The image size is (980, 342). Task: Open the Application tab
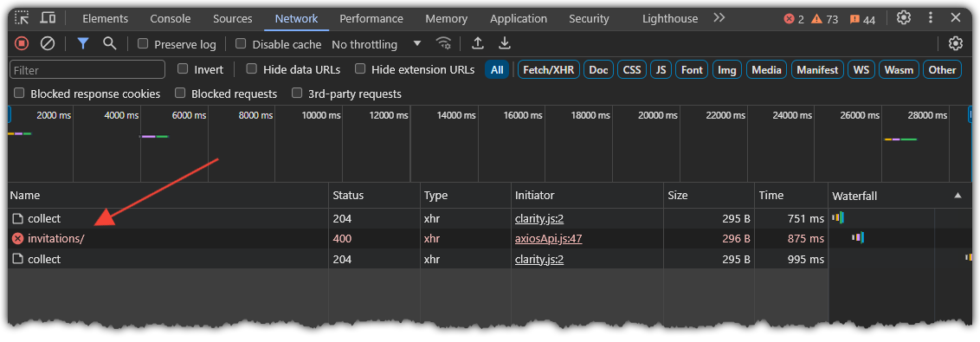click(x=519, y=19)
